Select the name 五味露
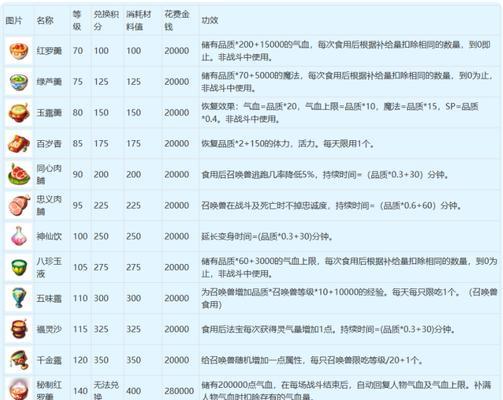 pyautogui.click(x=49, y=298)
